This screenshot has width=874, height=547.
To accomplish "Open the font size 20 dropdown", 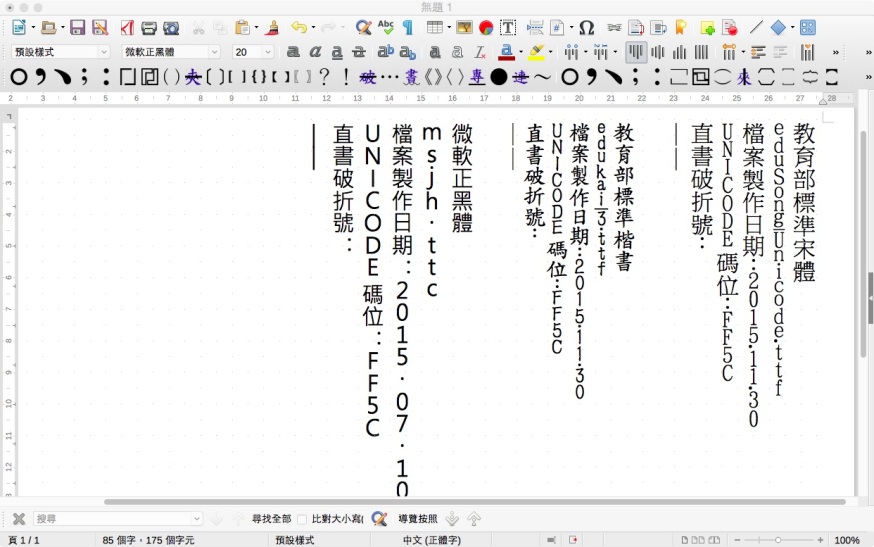I will (268, 52).
